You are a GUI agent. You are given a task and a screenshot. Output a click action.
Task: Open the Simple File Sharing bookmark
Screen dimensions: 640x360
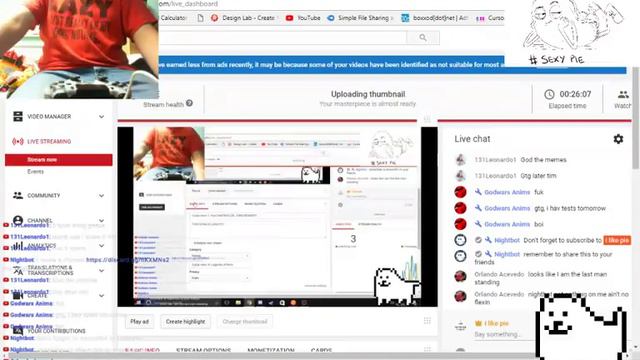(x=360, y=18)
